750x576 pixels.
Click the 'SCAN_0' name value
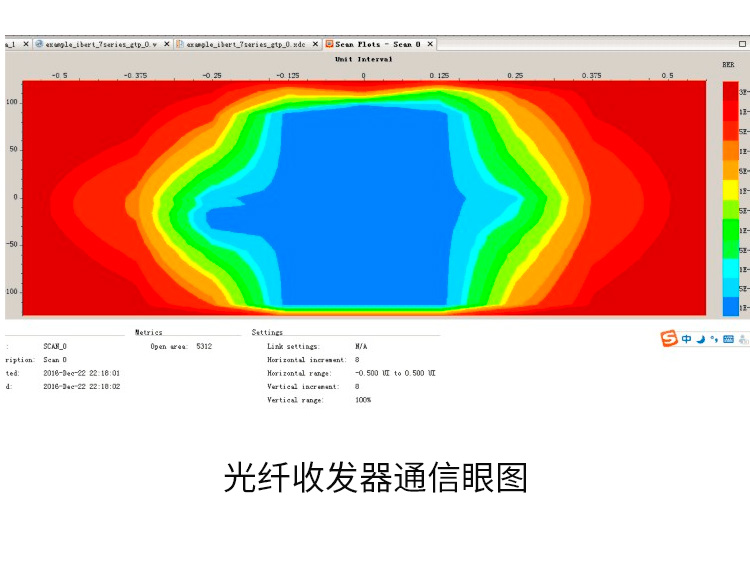tap(55, 346)
